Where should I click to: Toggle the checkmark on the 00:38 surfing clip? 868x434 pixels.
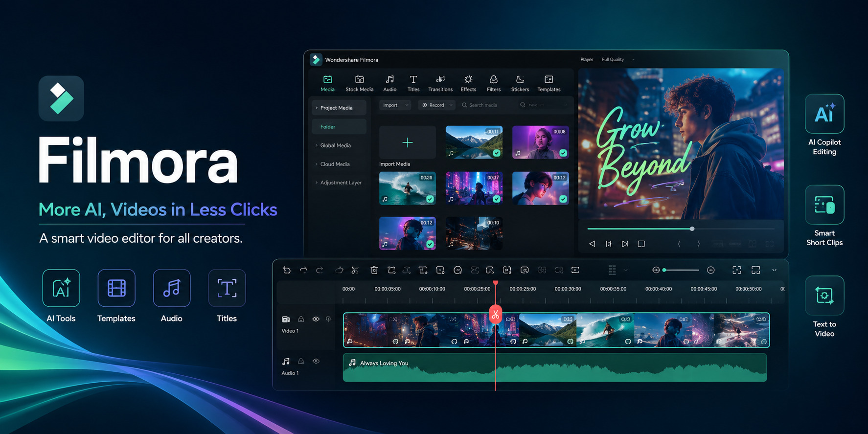[x=430, y=199]
